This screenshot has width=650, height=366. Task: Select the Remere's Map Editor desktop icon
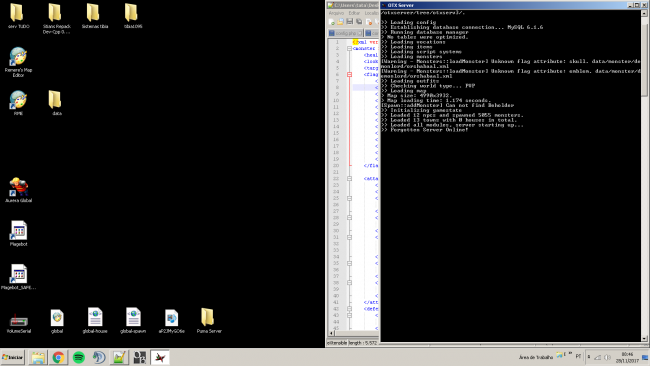point(18,62)
